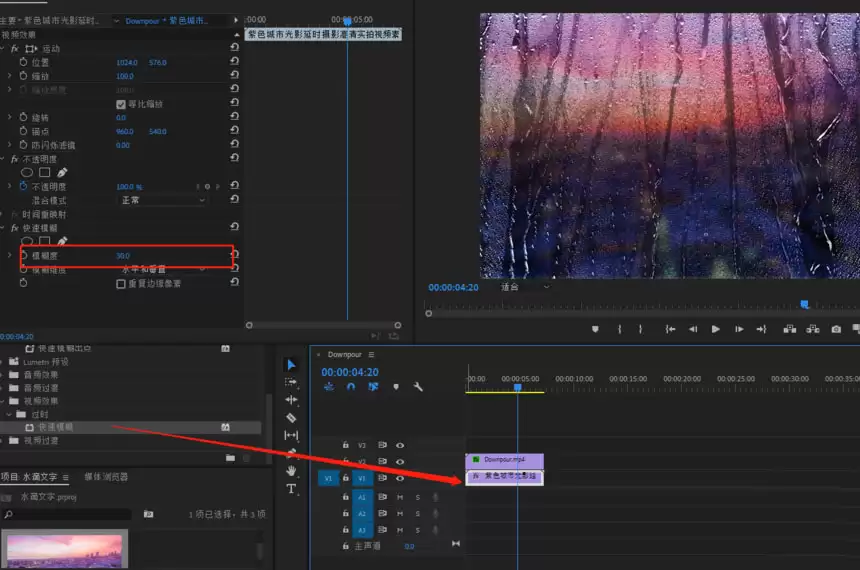Viewport: 860px width, 570px height.
Task: Select the Razor tool in the toolbar
Action: [291, 417]
